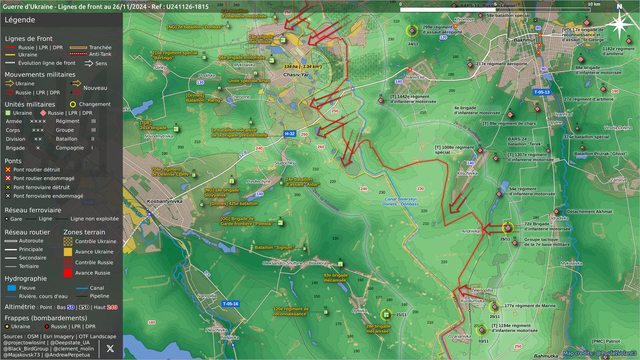This screenshot has height=360, width=640.
Task: Select the 'Pont routier détruit' bridge icon
Action: click(x=8, y=169)
